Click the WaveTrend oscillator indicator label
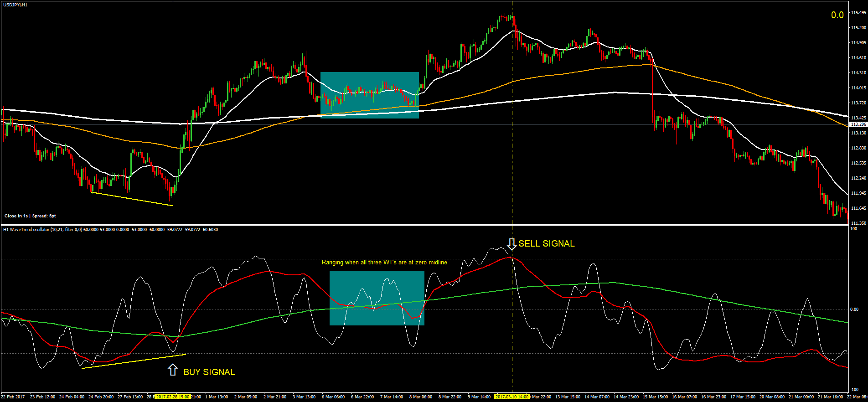This screenshot has width=868, height=402. (x=110, y=229)
